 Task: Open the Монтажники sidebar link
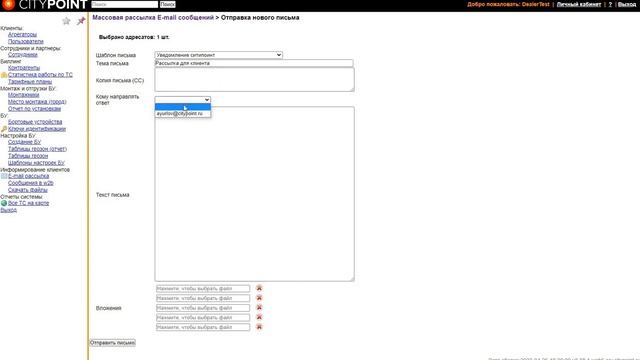[24, 95]
